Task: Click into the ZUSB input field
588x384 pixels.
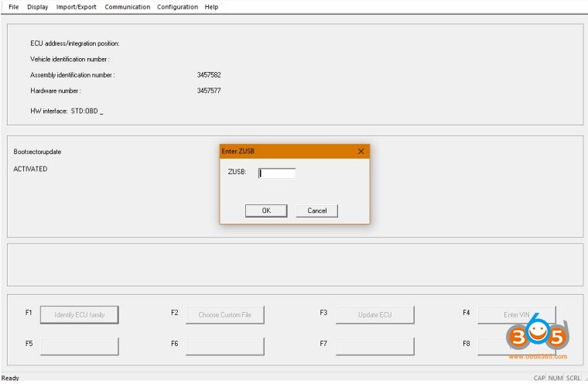Action: point(277,173)
